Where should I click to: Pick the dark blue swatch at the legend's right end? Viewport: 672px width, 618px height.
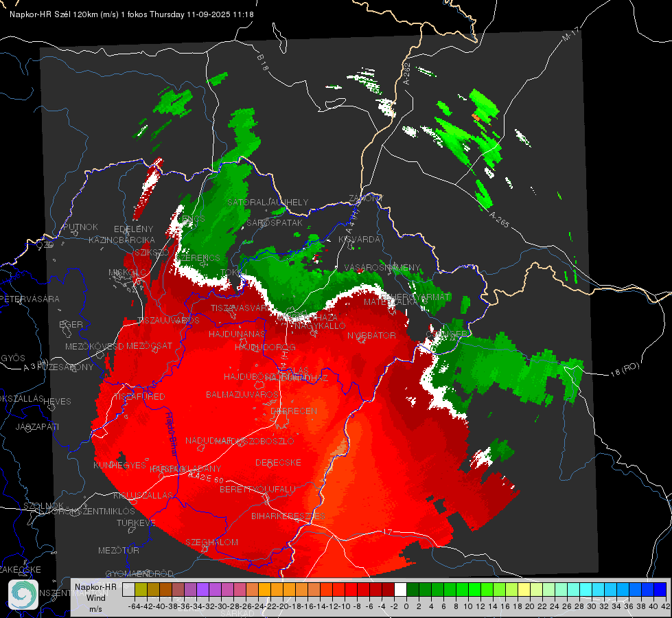(x=660, y=590)
